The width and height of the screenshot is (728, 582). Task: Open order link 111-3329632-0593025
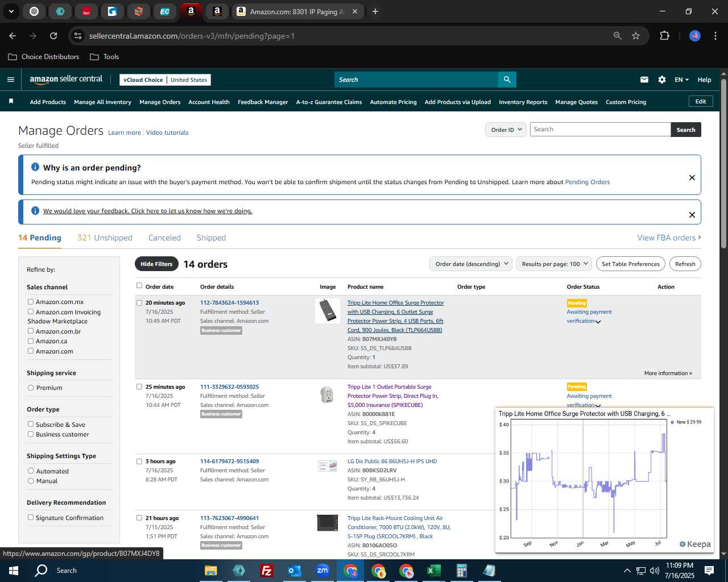tap(229, 386)
